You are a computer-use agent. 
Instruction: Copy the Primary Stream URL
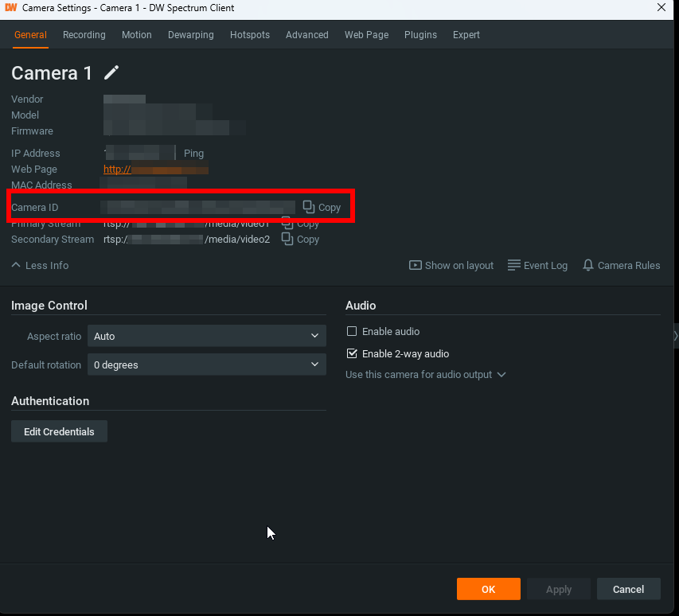click(x=300, y=224)
